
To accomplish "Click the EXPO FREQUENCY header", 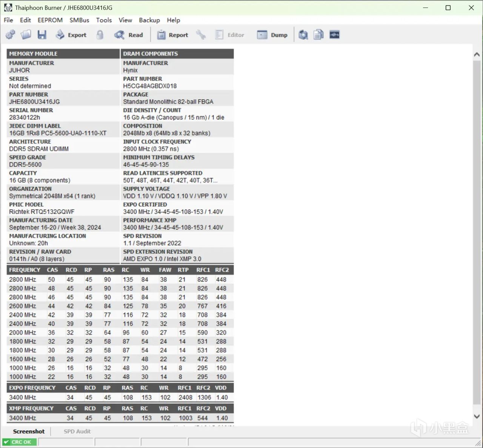I will pos(32,388).
